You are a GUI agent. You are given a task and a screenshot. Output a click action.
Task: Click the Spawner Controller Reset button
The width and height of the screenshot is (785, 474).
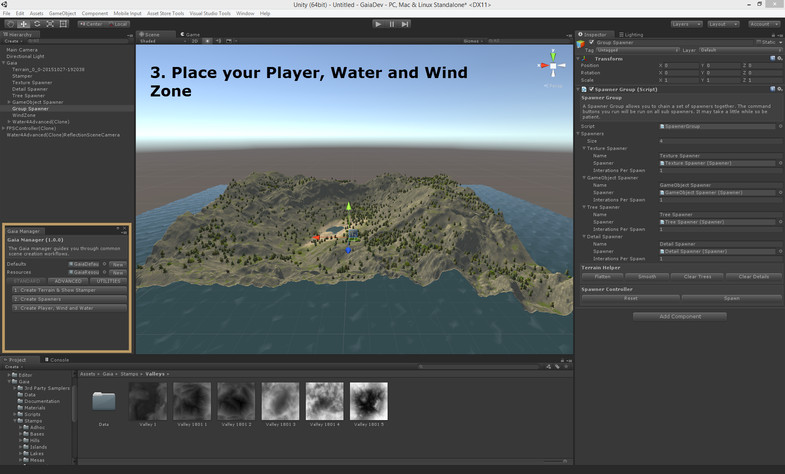pyautogui.click(x=631, y=298)
